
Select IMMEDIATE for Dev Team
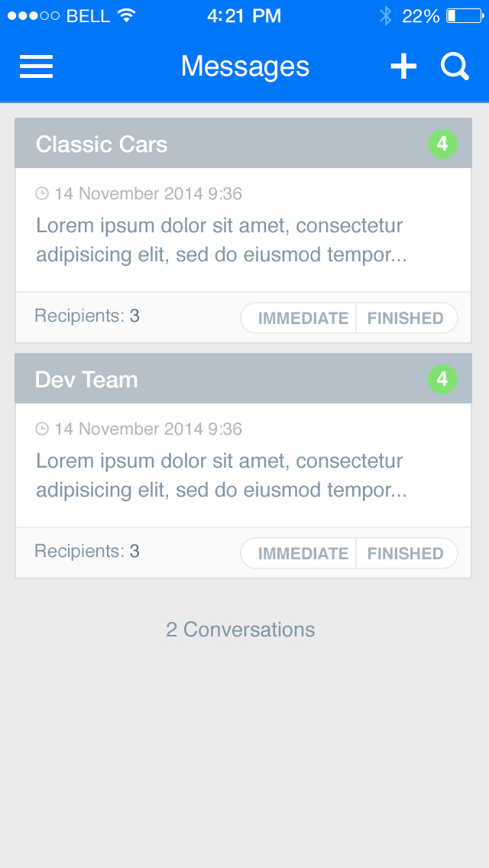pos(303,554)
